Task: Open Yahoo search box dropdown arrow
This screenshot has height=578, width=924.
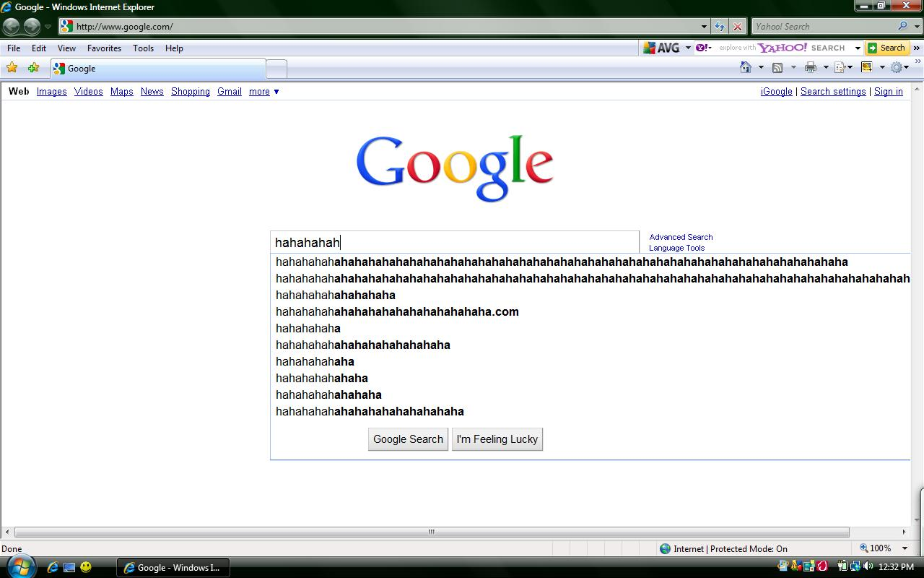Action: click(x=858, y=48)
